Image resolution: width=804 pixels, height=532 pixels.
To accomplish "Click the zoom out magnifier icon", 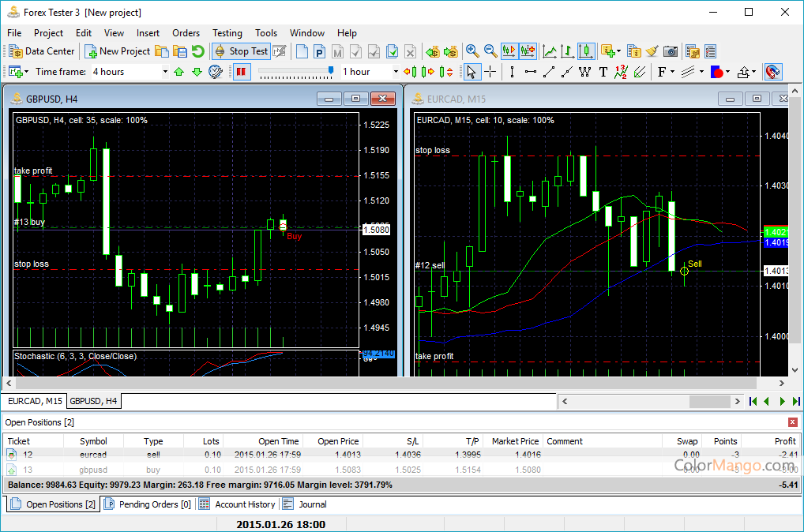I will coord(490,51).
